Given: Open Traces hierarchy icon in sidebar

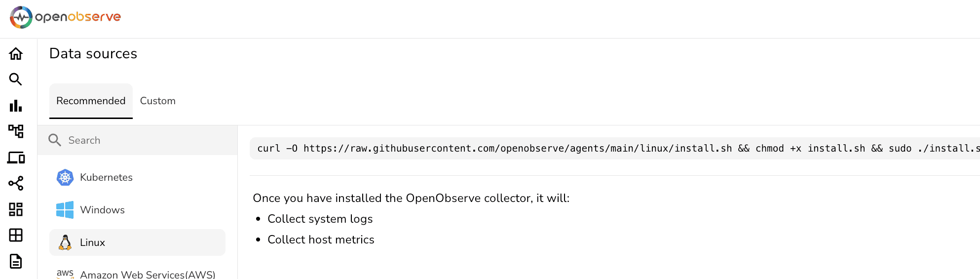Looking at the screenshot, I should pyautogui.click(x=16, y=131).
